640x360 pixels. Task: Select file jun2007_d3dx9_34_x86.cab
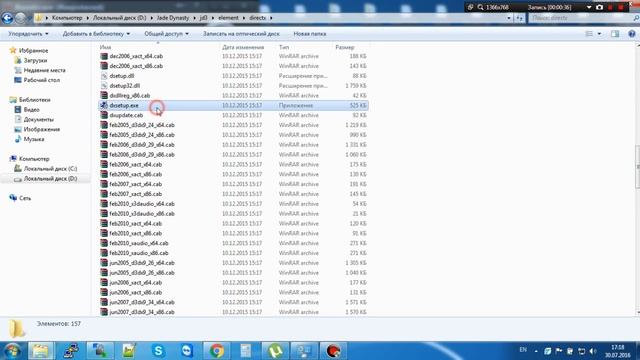click(x=142, y=312)
